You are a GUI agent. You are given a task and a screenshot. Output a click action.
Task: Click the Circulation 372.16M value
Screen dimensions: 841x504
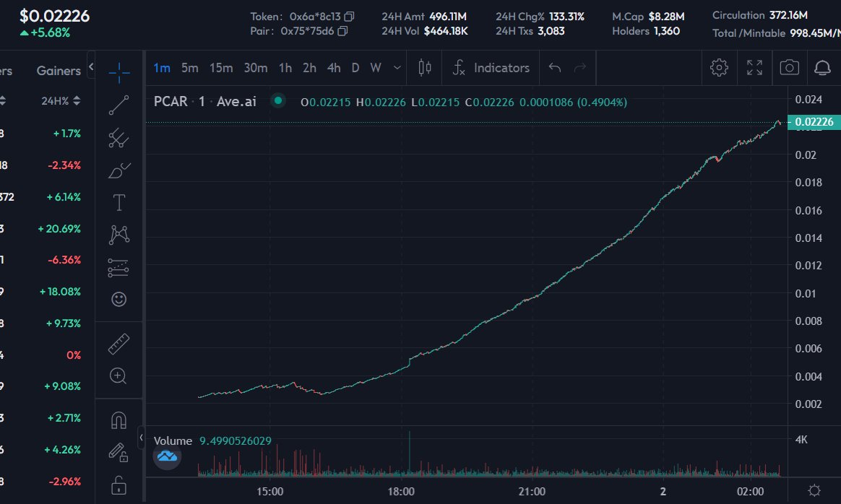pyautogui.click(x=788, y=15)
